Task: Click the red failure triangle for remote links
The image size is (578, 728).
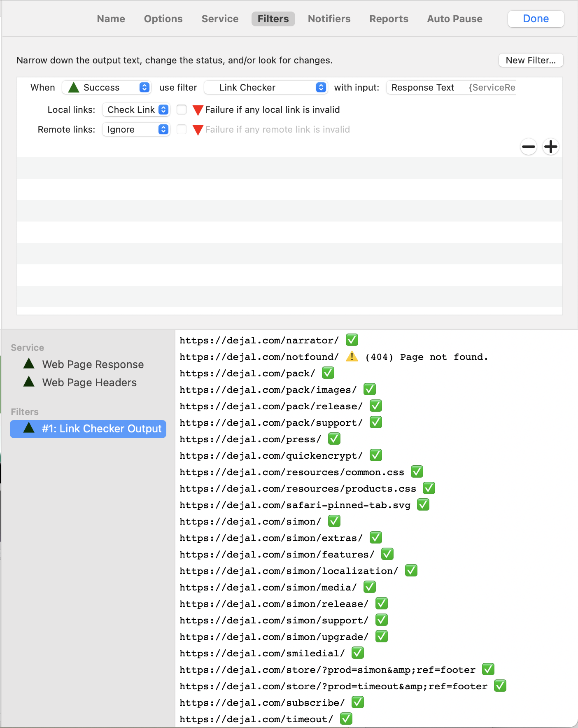Action: 198,130
